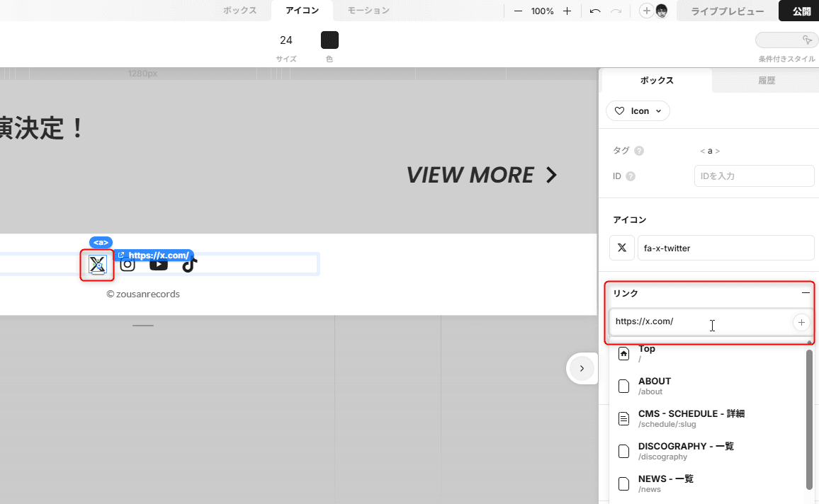Click the zoom out minus button

(x=518, y=11)
